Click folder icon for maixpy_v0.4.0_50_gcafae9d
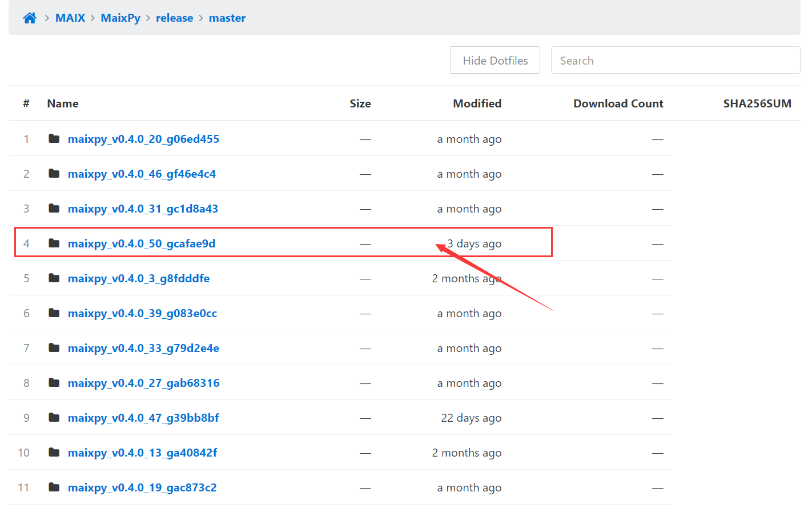 pyautogui.click(x=54, y=243)
